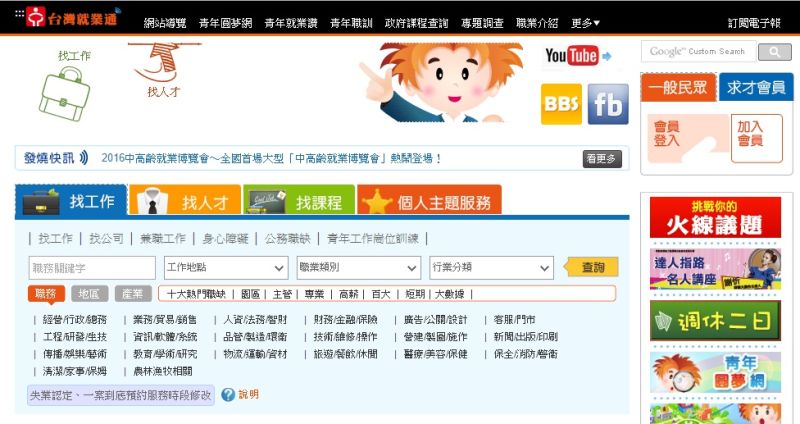800x424 pixels.
Task: Select the 地區 filter toggle
Action: (89, 293)
